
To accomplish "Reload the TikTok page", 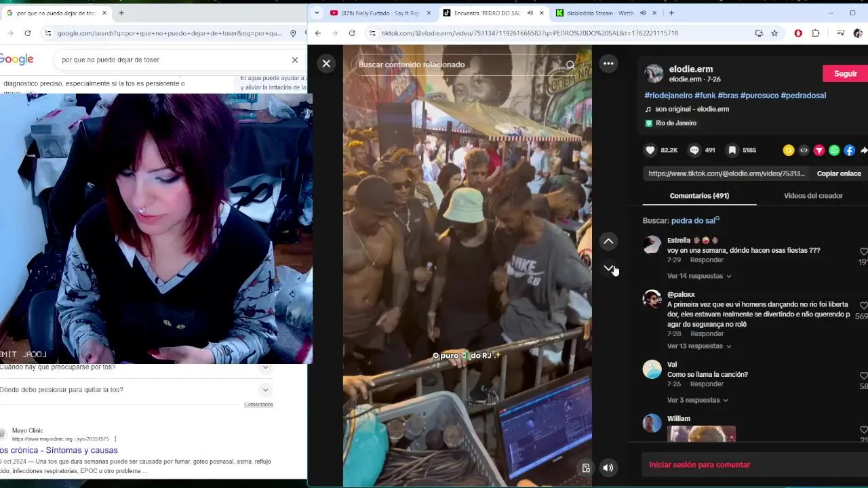I will (352, 33).
